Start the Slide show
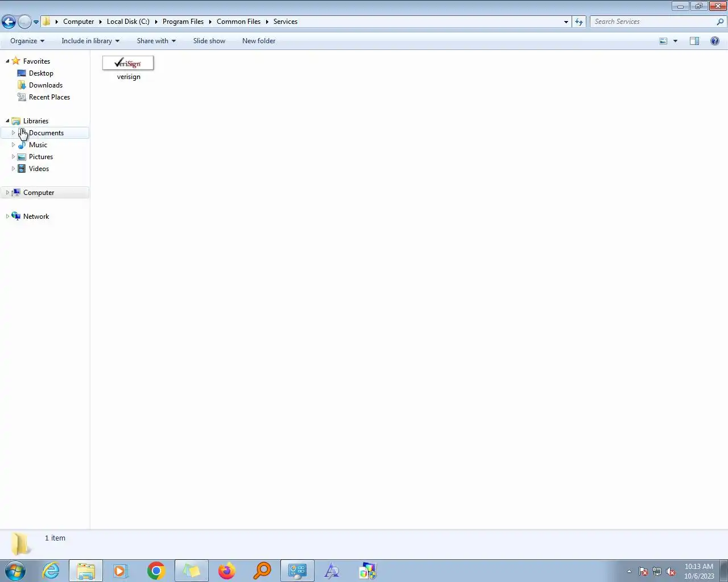The image size is (728, 582). pyautogui.click(x=209, y=41)
